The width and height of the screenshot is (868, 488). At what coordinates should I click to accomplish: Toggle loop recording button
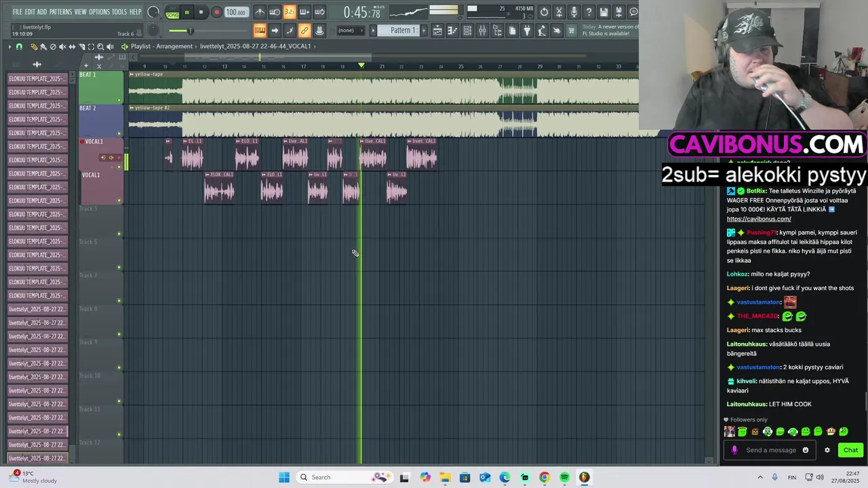tap(319, 12)
